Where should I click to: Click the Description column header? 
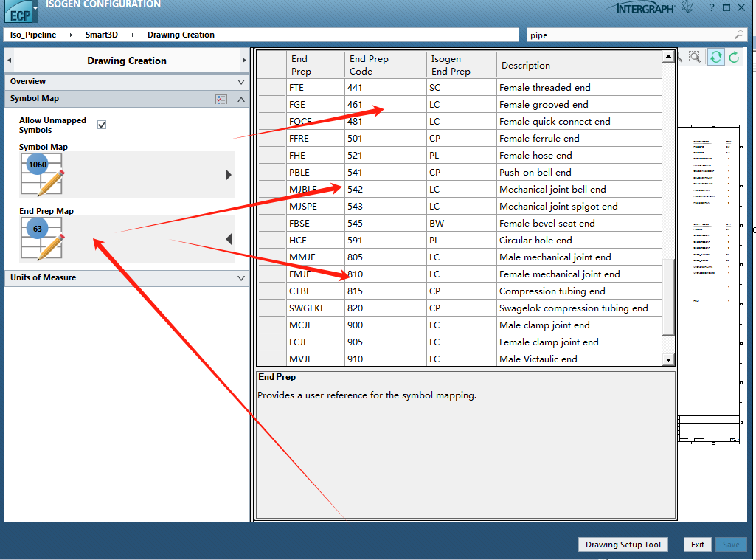pyautogui.click(x=579, y=65)
